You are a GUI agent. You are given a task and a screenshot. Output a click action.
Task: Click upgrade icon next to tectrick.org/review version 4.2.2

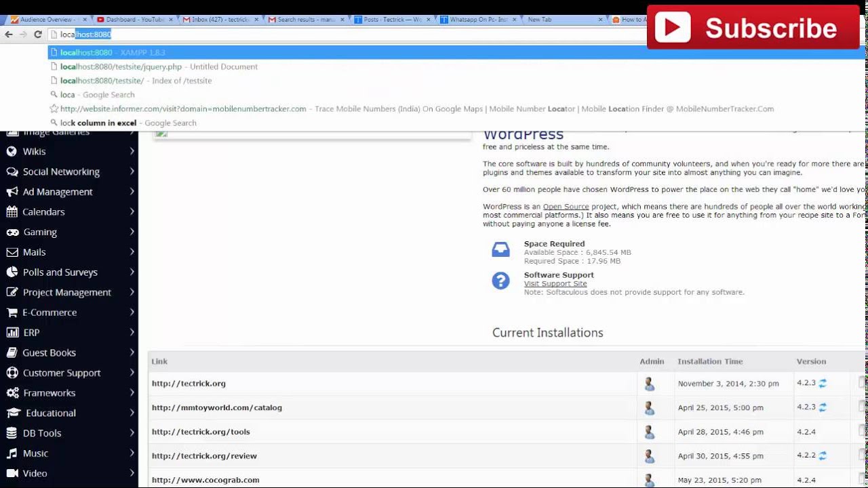click(x=823, y=456)
